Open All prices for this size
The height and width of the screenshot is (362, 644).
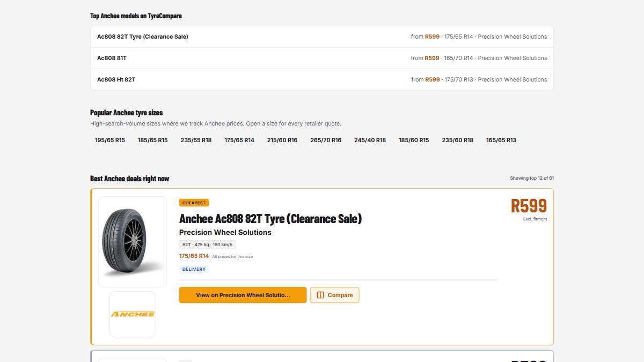coord(232,257)
